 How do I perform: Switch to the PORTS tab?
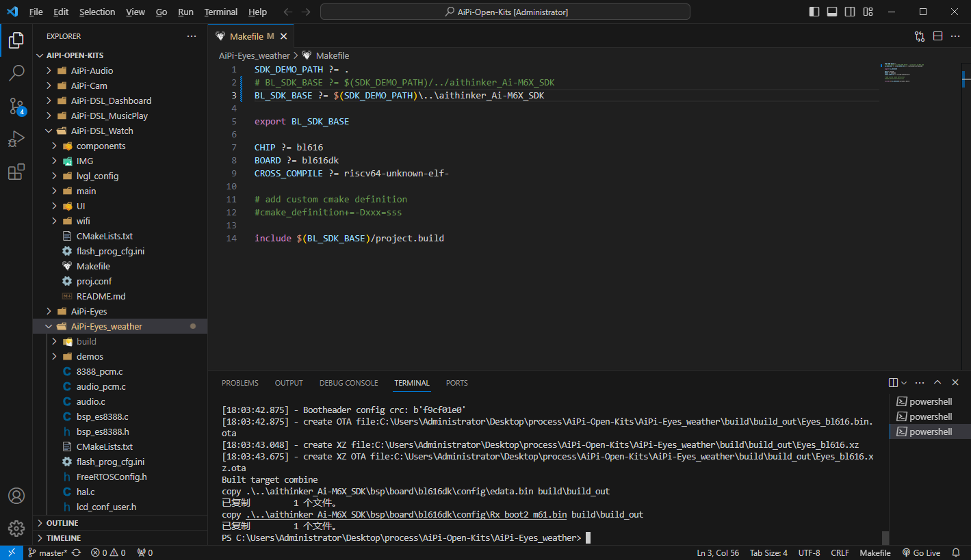(457, 383)
